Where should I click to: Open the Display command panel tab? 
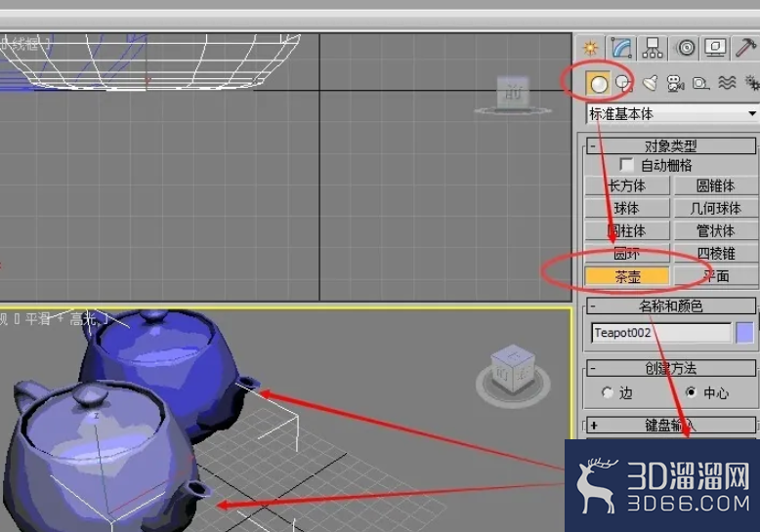click(715, 48)
